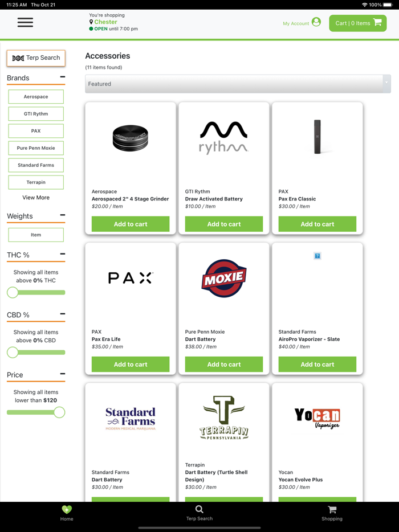Collapse the Brands filter section
Viewport: 399px width, 532px height.
click(63, 77)
